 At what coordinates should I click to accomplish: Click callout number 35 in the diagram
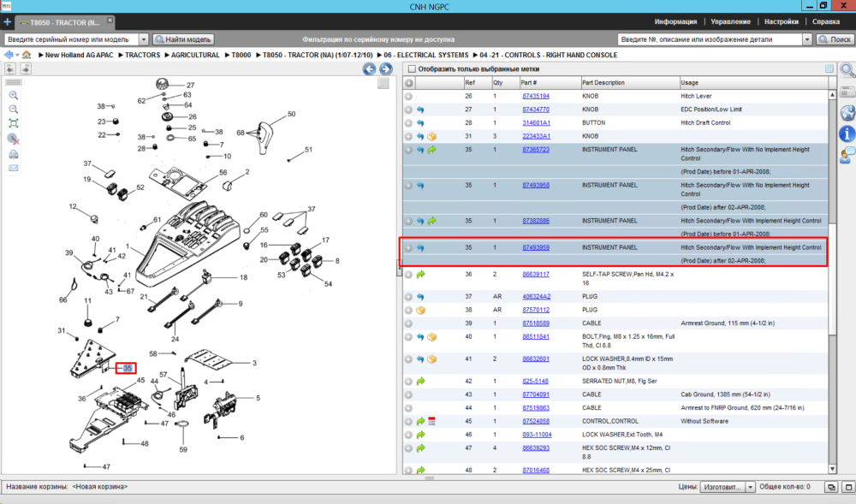127,368
